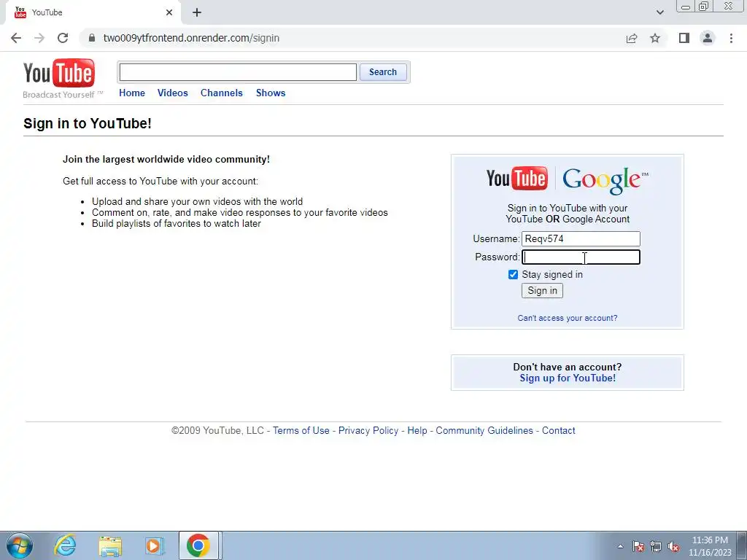747x560 pixels.
Task: Click Sign up for YouTube link
Action: click(x=568, y=378)
